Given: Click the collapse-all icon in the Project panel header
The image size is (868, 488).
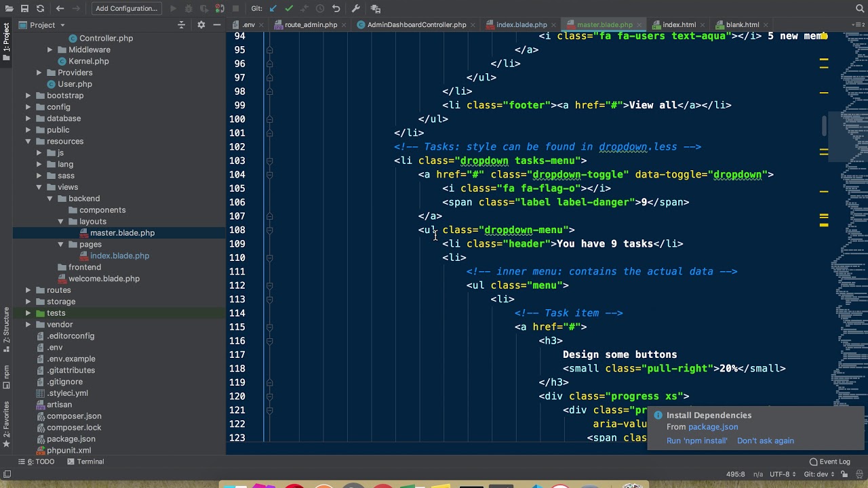Looking at the screenshot, I should click(x=181, y=24).
